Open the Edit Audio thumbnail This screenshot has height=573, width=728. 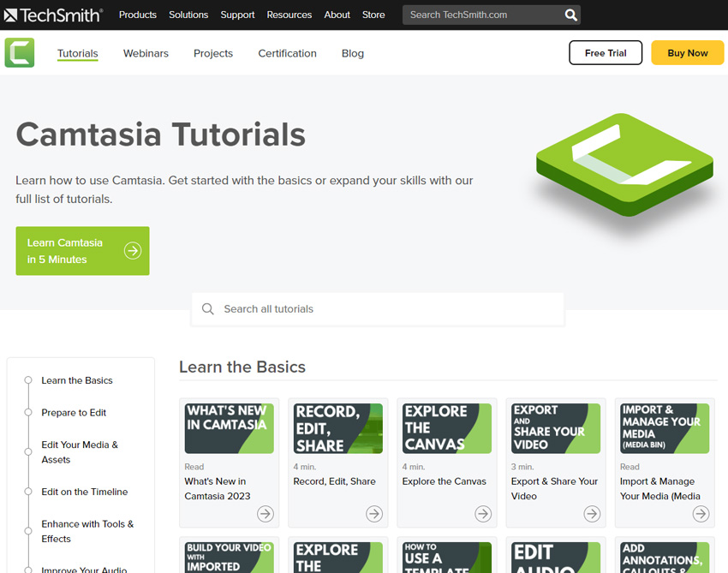point(556,558)
